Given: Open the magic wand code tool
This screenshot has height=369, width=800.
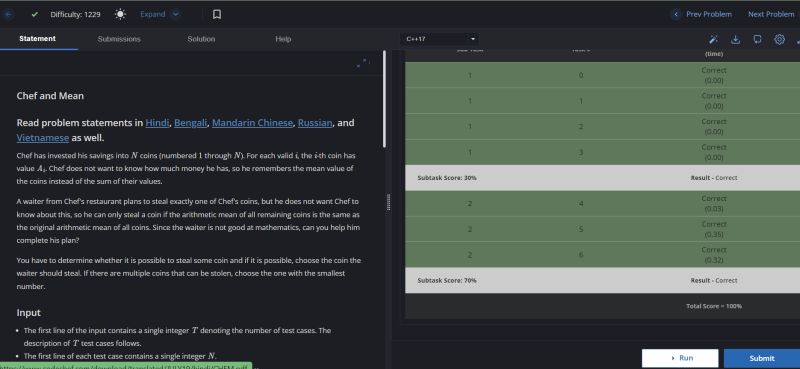Looking at the screenshot, I should tap(713, 39).
